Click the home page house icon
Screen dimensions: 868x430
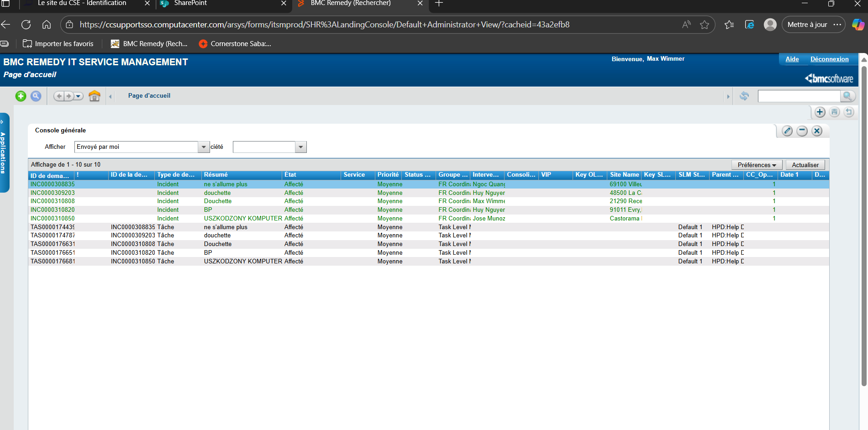tap(95, 96)
